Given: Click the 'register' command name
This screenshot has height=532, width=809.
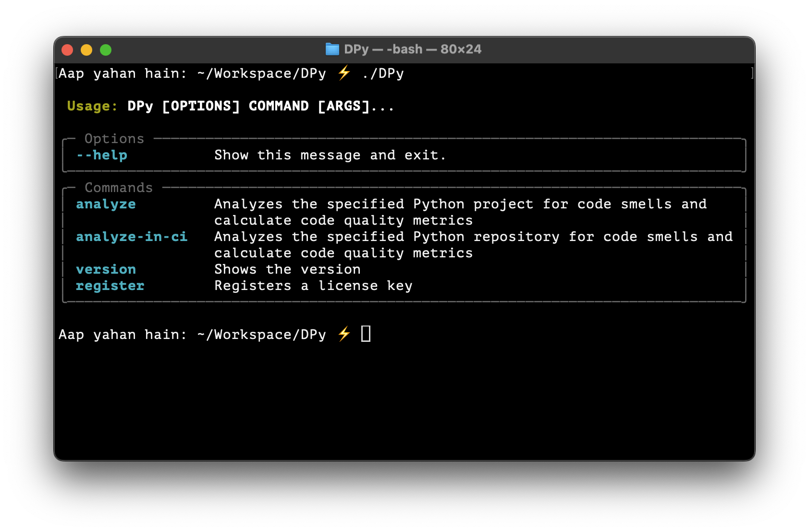Looking at the screenshot, I should click(110, 286).
